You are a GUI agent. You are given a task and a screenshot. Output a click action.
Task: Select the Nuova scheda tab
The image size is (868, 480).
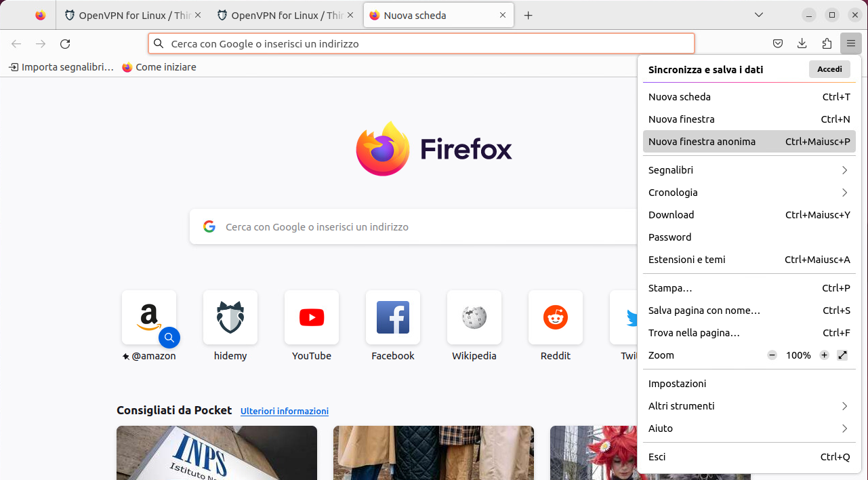(438, 15)
